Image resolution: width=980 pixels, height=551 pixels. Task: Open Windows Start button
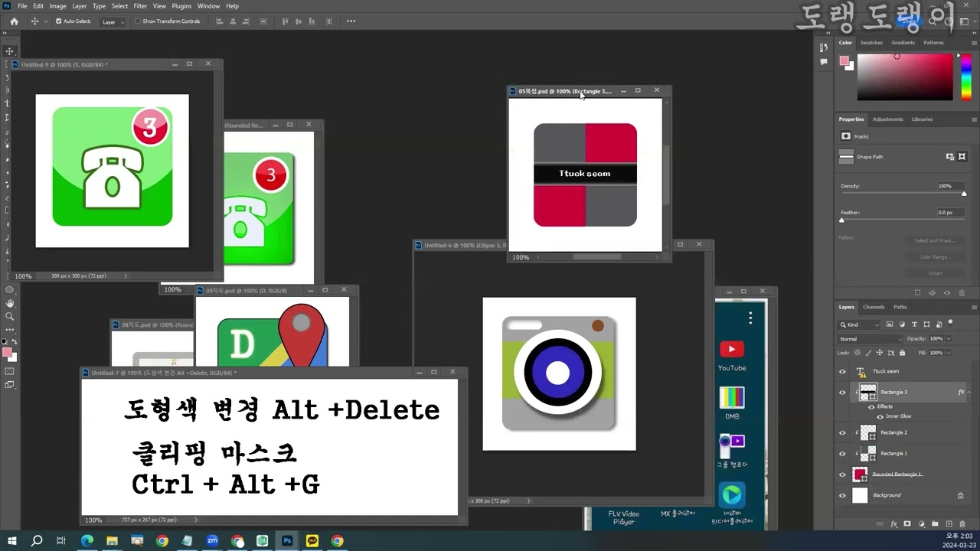12,541
